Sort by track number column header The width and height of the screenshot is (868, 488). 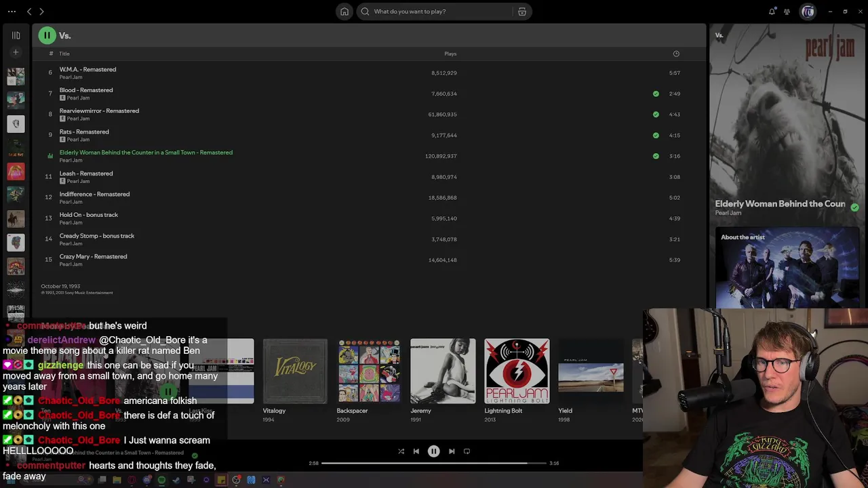[x=51, y=54]
